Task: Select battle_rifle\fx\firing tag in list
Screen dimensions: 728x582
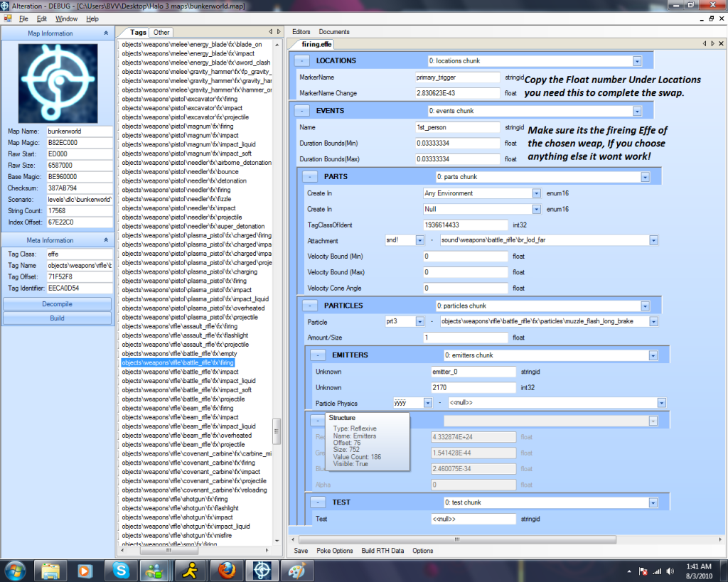Action: [178, 362]
